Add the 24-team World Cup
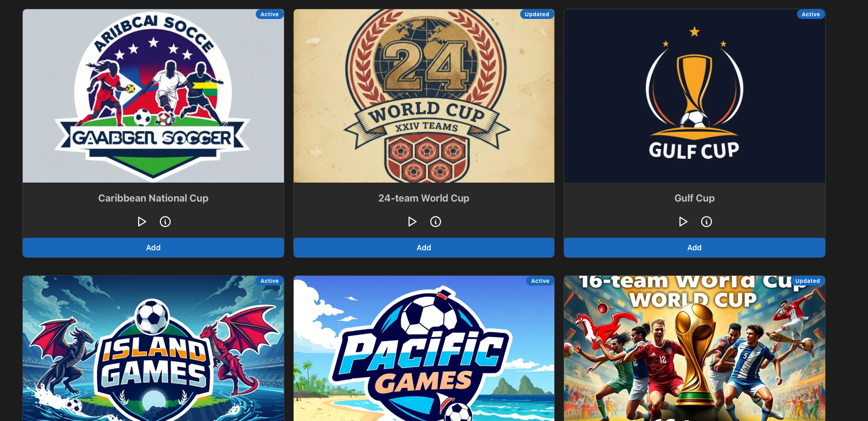The width and height of the screenshot is (868, 421). (x=424, y=248)
